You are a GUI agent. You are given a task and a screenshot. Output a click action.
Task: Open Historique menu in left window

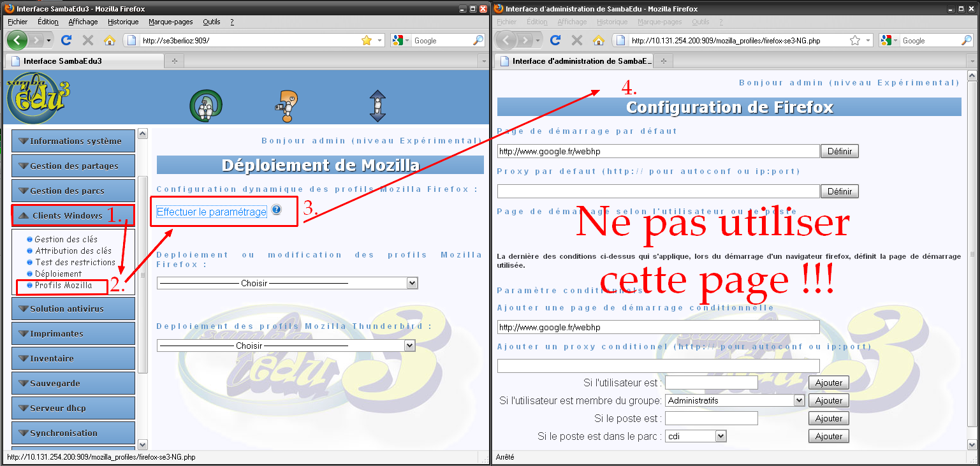pyautogui.click(x=123, y=22)
